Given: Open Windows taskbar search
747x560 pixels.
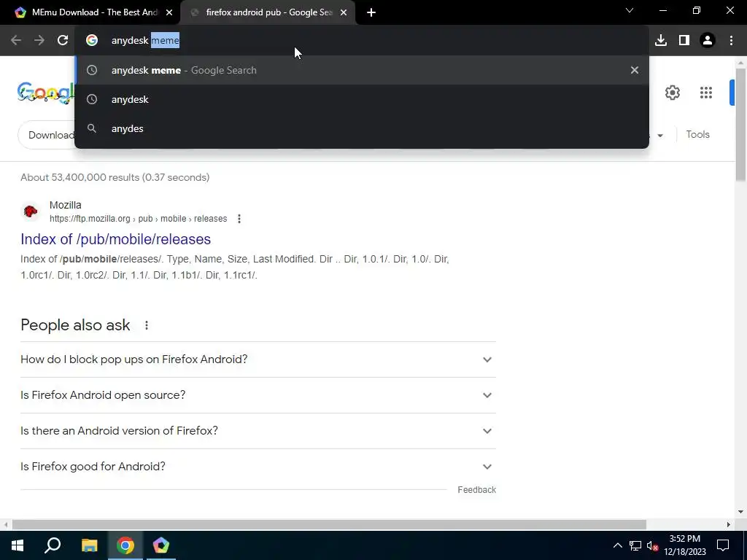Looking at the screenshot, I should [x=53, y=545].
